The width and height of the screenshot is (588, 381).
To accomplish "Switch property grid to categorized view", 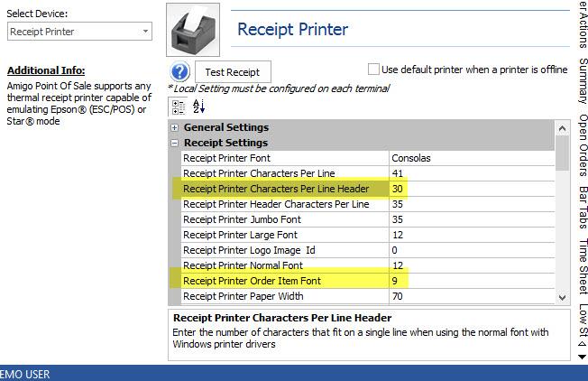I will 179,107.
